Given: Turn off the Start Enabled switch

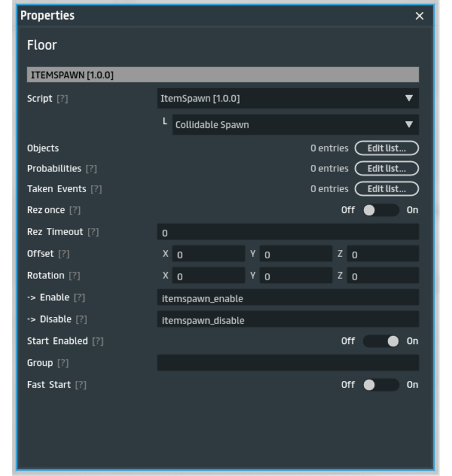Looking at the screenshot, I should pos(381,341).
